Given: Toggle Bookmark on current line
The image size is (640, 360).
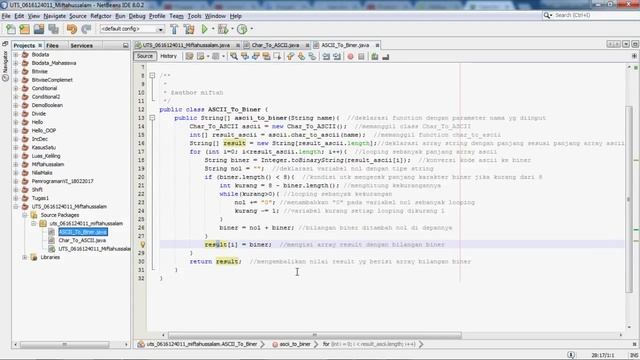Looking at the screenshot, I should 312,56.
